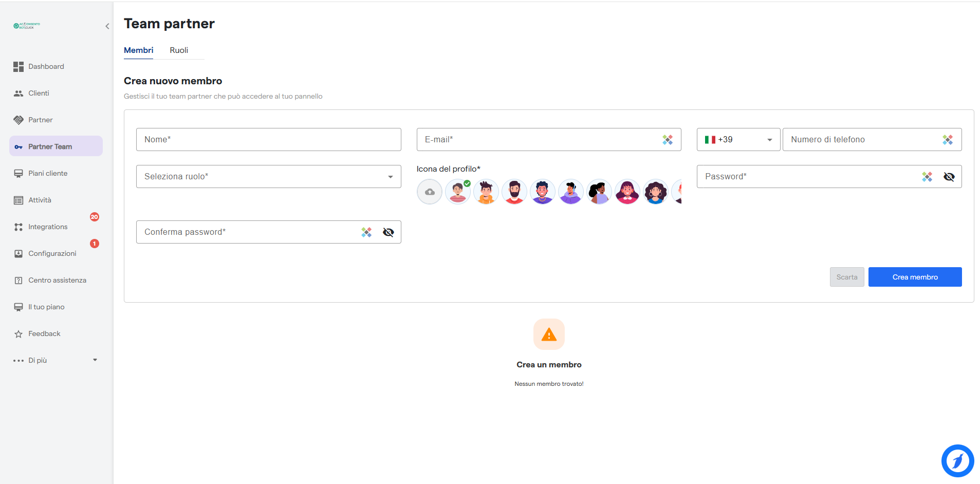Click the Feedback star icon
Viewport: 980px width, 484px height.
coord(19,334)
